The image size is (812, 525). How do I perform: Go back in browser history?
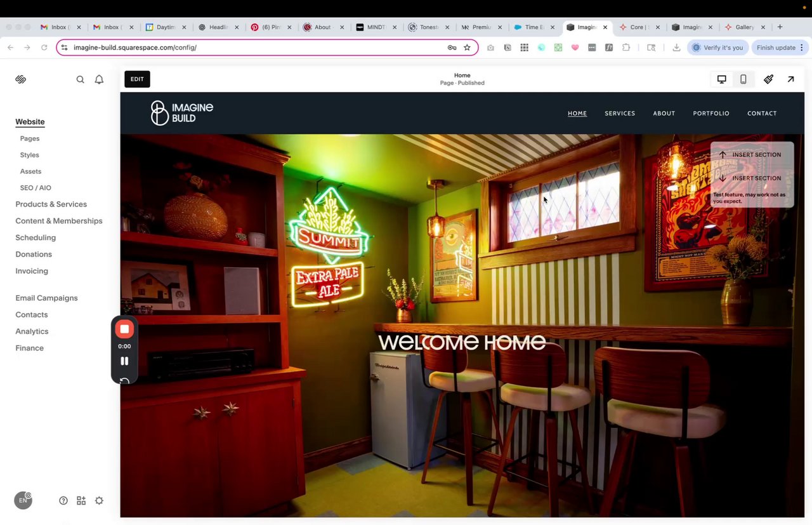pos(10,48)
